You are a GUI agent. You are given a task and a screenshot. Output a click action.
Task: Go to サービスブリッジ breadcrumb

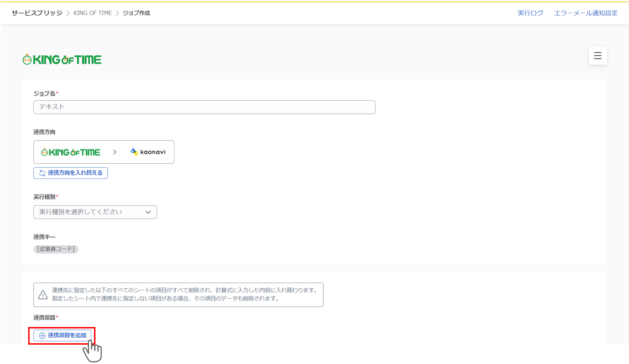(37, 13)
